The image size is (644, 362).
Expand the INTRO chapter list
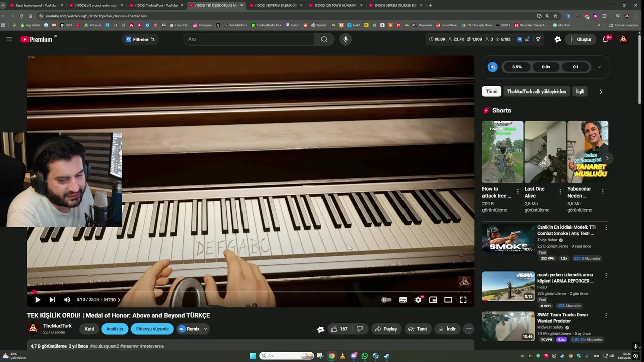click(112, 300)
